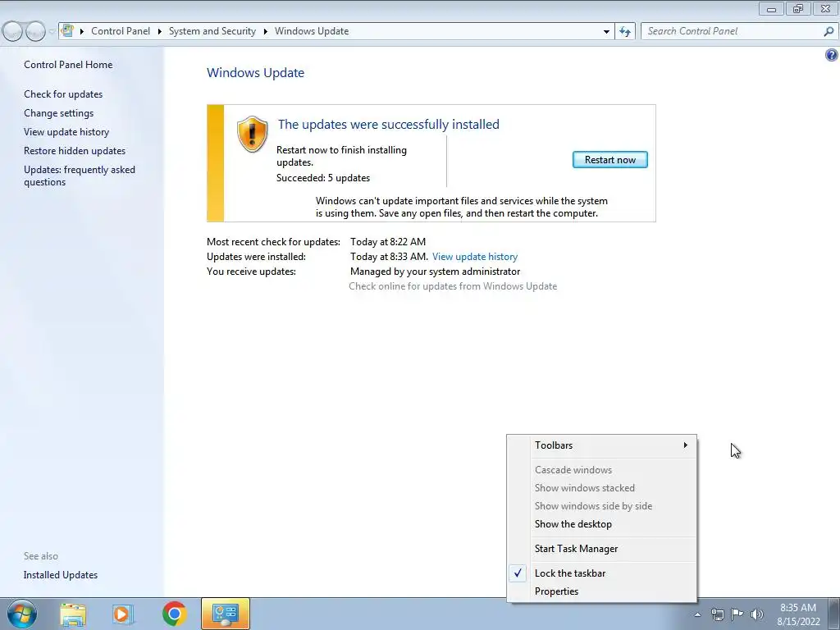Open taskbar Properties from context menu

click(x=601, y=591)
